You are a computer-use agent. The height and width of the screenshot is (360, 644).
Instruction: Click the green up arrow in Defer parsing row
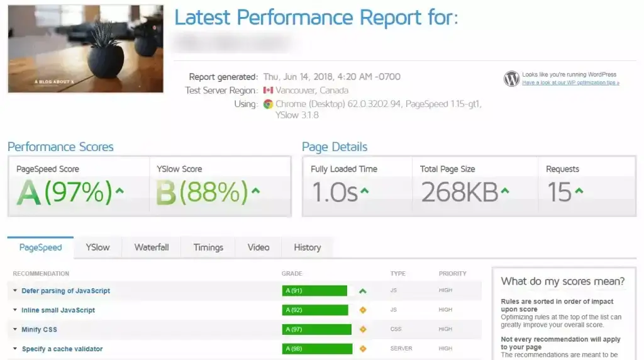[363, 291]
